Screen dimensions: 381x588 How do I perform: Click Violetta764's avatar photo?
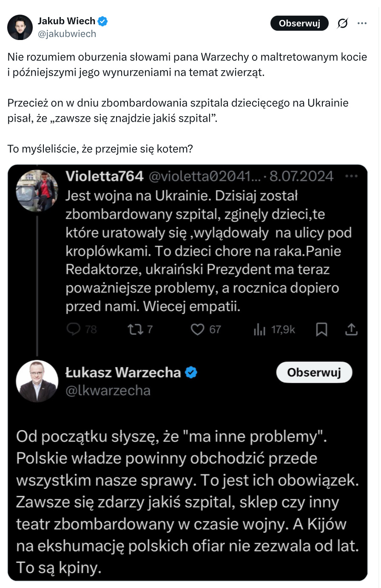point(37,191)
